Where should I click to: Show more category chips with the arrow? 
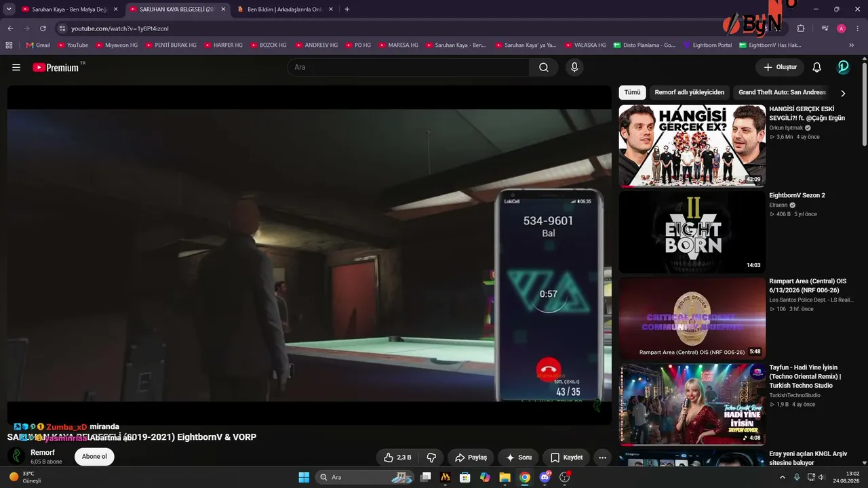[x=843, y=94]
